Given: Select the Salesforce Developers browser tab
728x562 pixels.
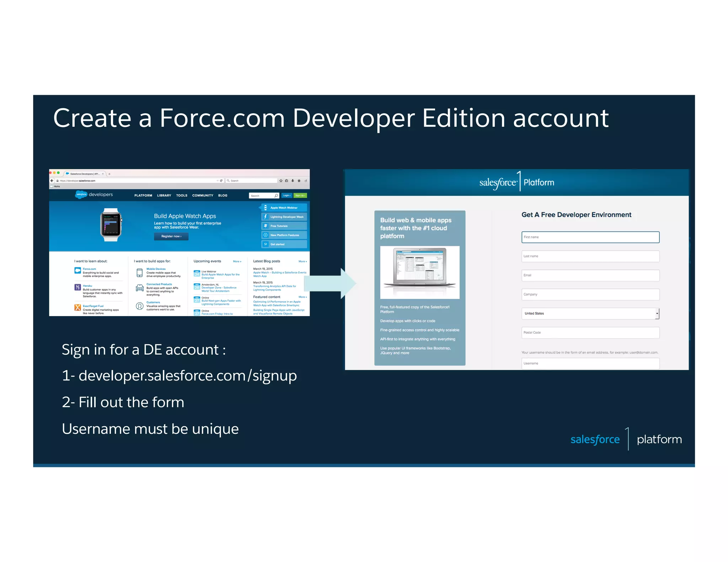Looking at the screenshot, I should (x=85, y=174).
